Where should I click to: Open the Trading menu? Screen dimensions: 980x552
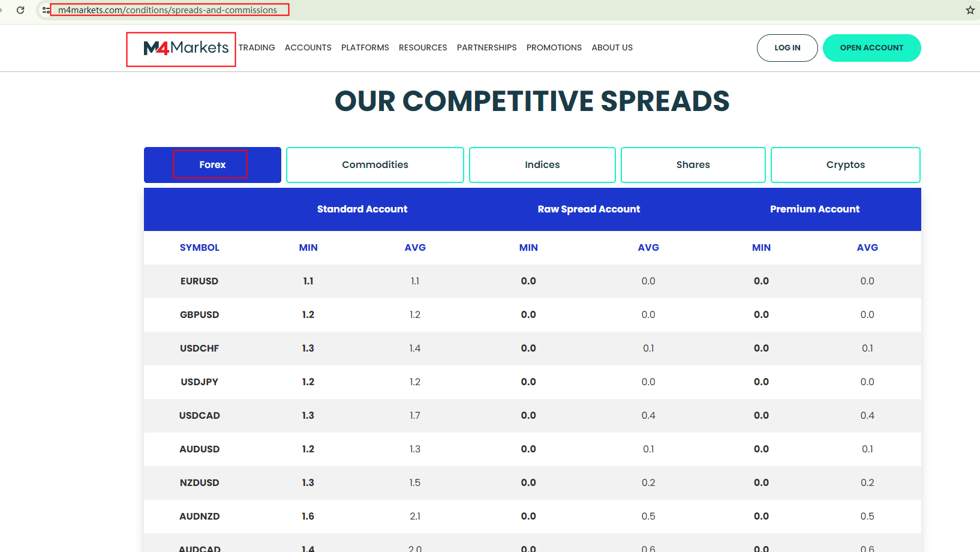click(x=257, y=48)
